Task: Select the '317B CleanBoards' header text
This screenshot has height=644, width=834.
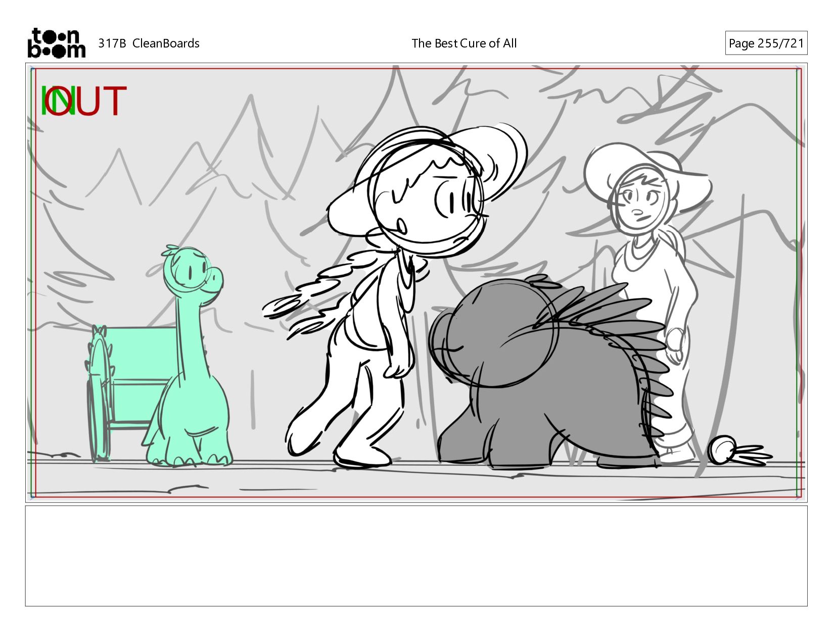Action: click(x=149, y=43)
